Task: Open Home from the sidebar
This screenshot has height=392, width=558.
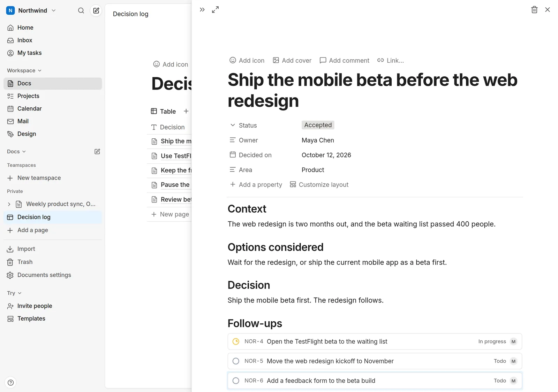Action: pos(53,28)
